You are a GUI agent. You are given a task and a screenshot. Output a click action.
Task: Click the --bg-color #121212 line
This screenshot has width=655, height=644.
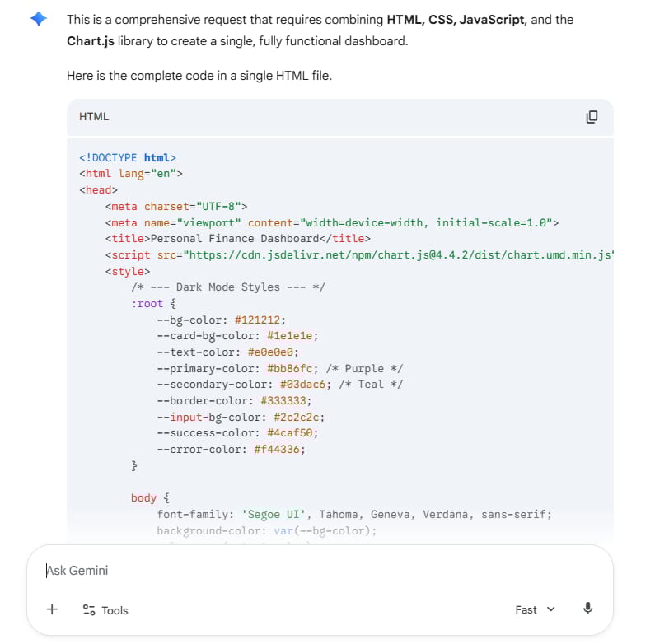coord(222,320)
